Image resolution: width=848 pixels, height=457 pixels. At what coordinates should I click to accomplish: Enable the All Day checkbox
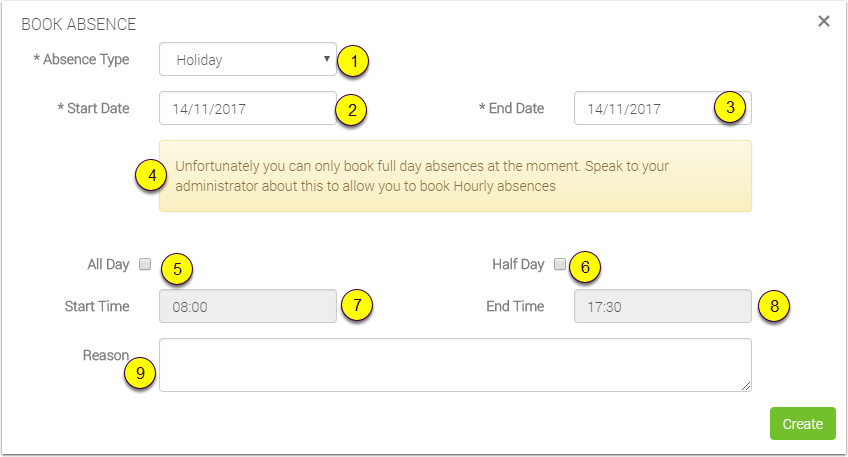[x=145, y=265]
